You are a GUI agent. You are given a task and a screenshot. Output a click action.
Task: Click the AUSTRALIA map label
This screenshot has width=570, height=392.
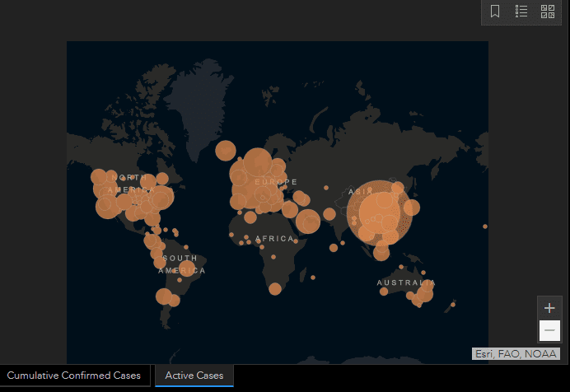[x=406, y=282]
